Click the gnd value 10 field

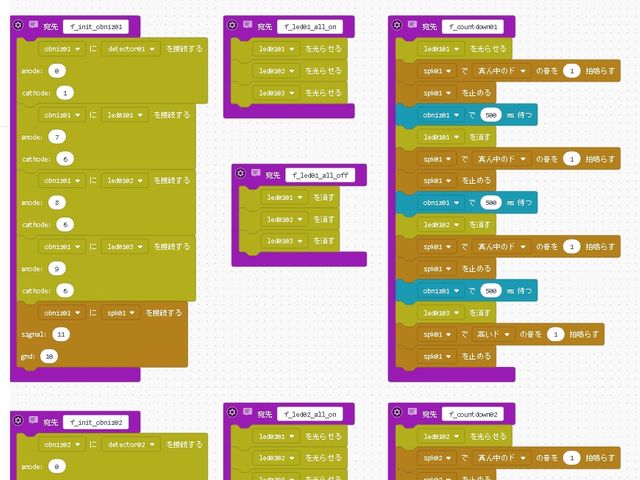pyautogui.click(x=49, y=356)
